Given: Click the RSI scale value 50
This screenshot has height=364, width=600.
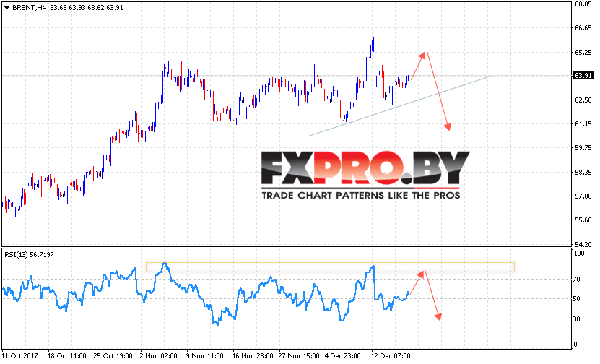Looking at the screenshot, I should coord(578,299).
